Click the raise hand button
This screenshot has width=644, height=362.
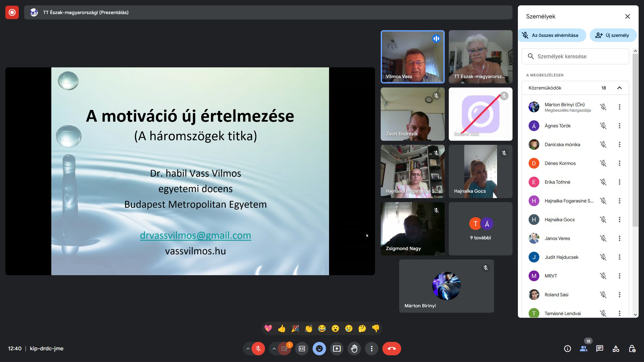click(x=354, y=349)
